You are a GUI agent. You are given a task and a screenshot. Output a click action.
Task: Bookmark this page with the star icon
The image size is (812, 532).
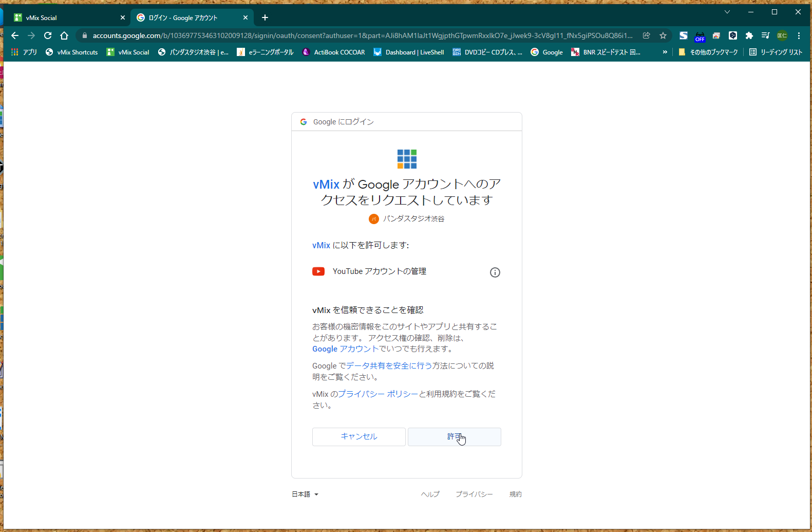pos(663,35)
